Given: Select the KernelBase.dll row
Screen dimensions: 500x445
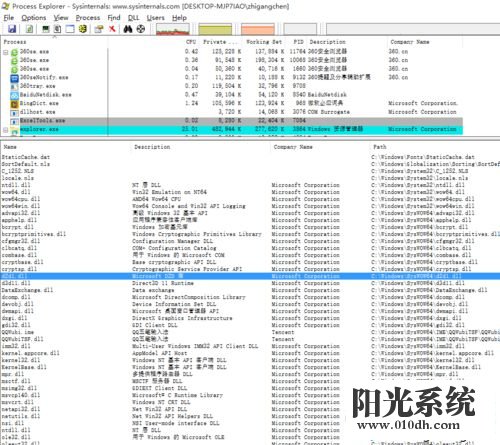Looking at the screenshot, I should pos(250,367).
